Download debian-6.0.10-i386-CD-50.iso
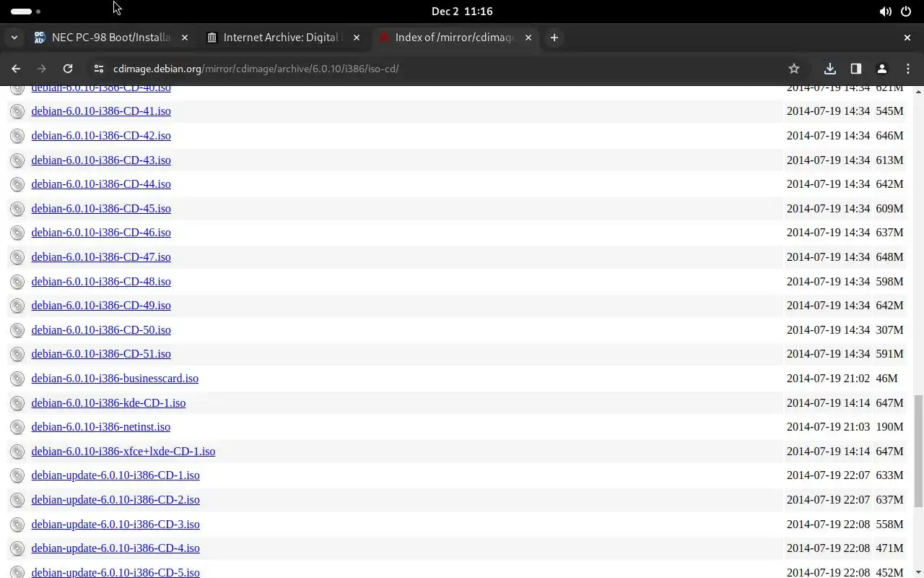 tap(101, 330)
